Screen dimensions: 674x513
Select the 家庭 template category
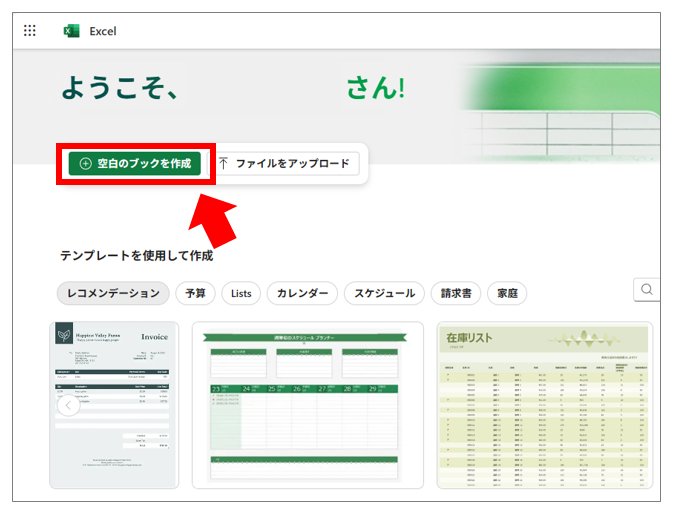(x=507, y=293)
